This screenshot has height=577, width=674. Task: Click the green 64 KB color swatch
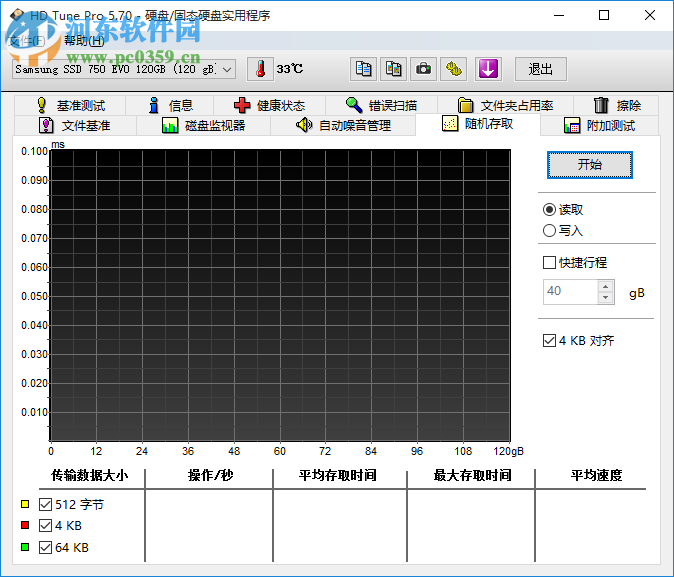coord(25,547)
